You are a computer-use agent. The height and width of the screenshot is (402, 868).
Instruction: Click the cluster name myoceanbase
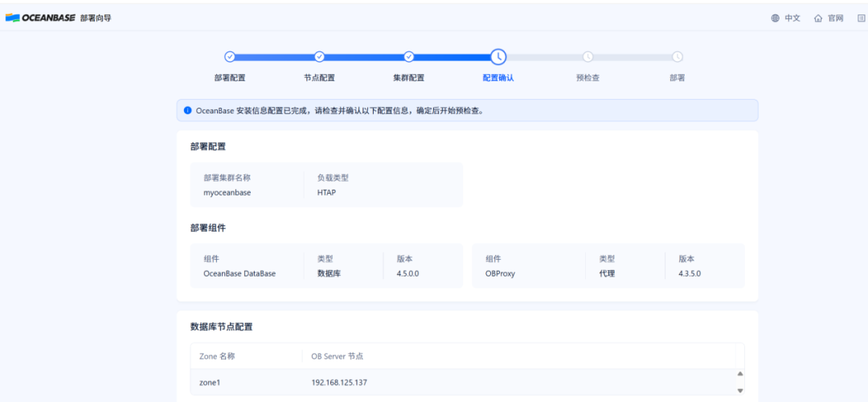pos(227,193)
